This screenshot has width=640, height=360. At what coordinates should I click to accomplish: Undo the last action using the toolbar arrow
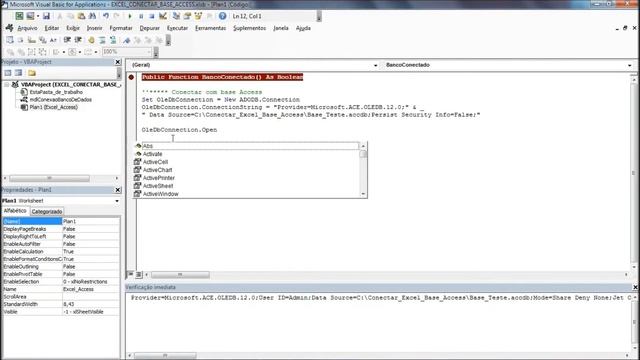click(x=106, y=16)
